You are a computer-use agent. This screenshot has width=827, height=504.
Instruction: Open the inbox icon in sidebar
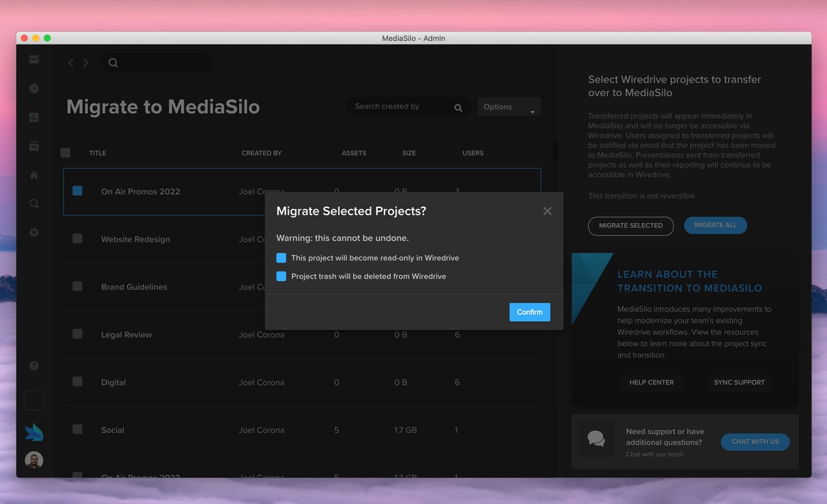click(34, 59)
